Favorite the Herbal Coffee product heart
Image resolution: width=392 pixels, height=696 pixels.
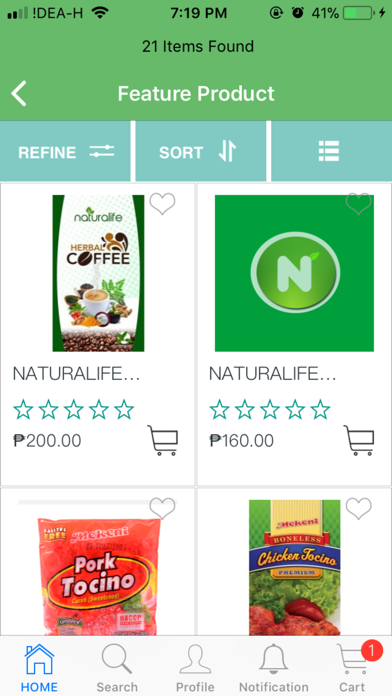pyautogui.click(x=162, y=204)
